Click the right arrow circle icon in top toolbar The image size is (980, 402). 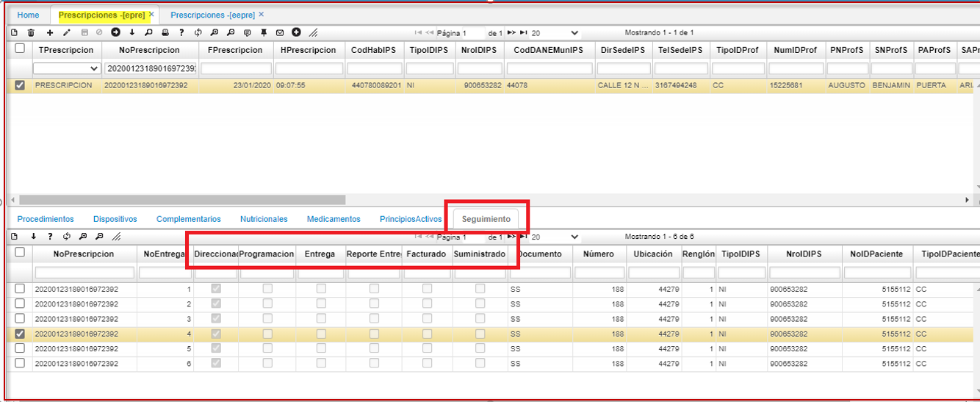(x=115, y=32)
